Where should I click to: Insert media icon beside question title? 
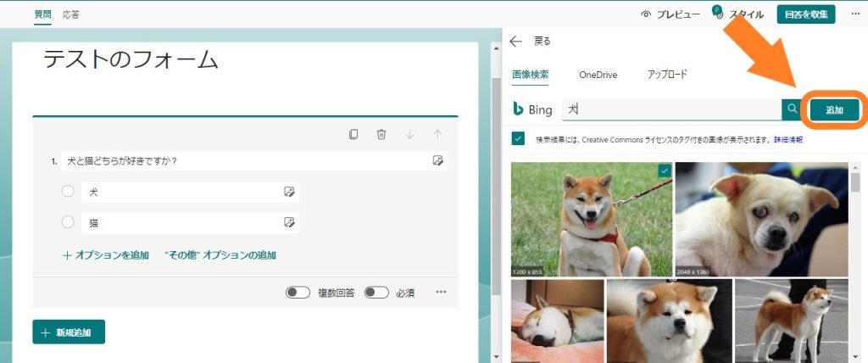(x=438, y=160)
